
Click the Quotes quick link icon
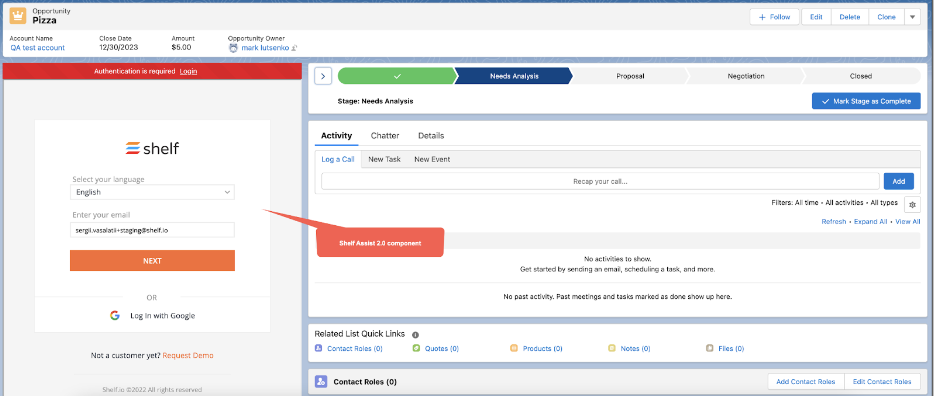click(416, 348)
